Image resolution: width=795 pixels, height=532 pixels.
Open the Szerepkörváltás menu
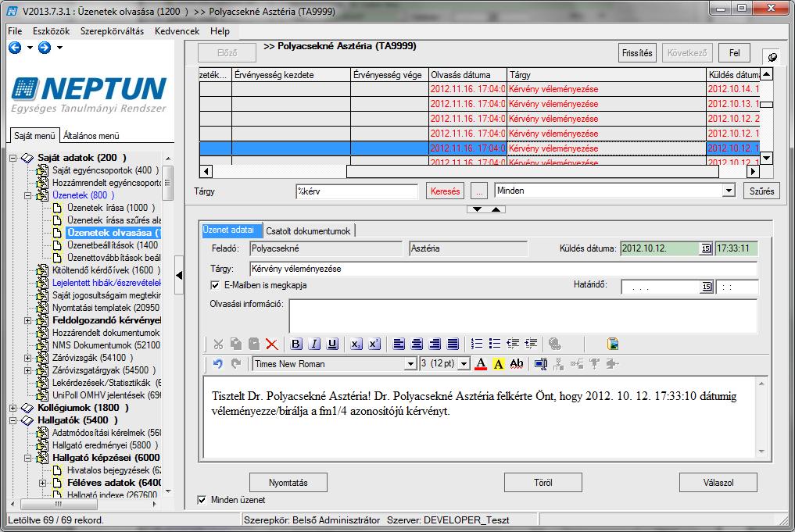pyautogui.click(x=112, y=31)
